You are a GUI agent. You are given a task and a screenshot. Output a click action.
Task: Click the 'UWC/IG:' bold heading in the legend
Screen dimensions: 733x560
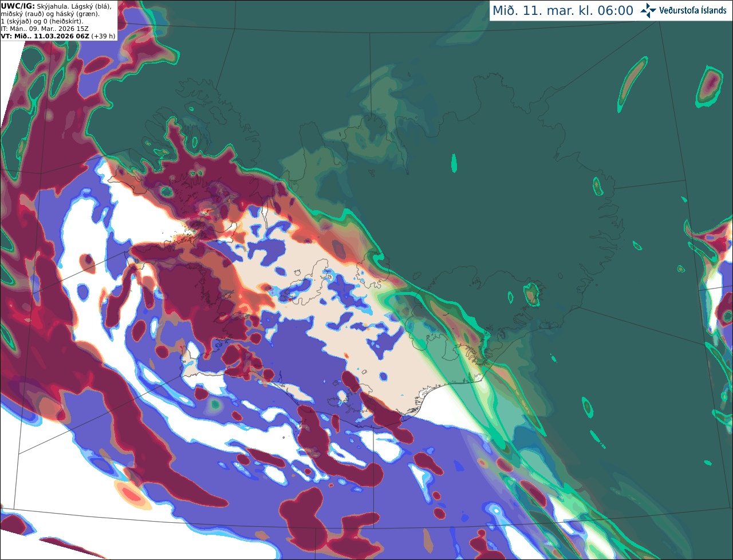point(18,6)
